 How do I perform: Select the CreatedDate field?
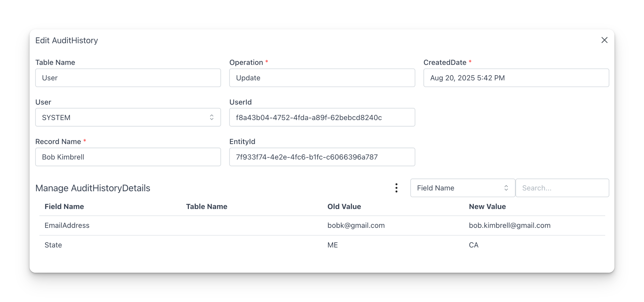pos(516,78)
